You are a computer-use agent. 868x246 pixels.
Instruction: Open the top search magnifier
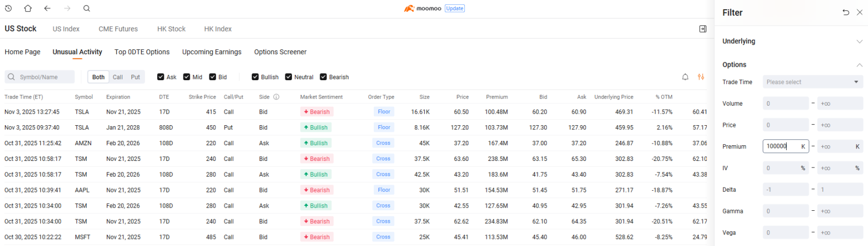coord(87,8)
